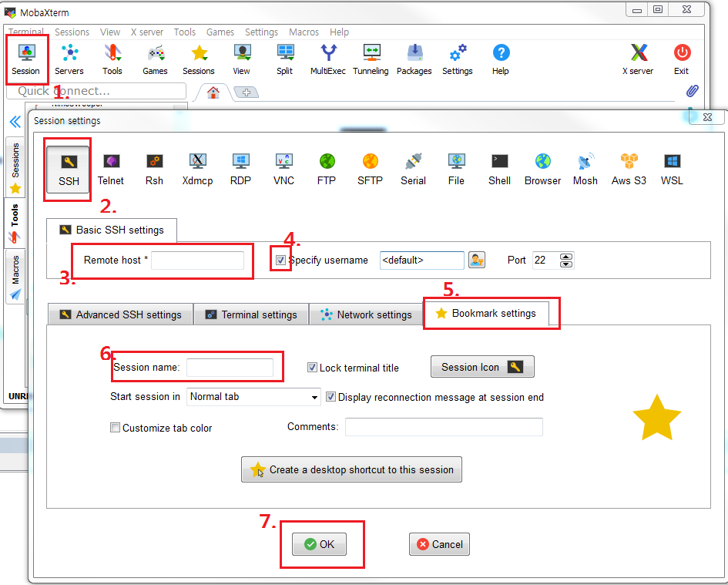The width and height of the screenshot is (728, 585).
Task: Toggle the Specify username checkbox
Action: 280,260
